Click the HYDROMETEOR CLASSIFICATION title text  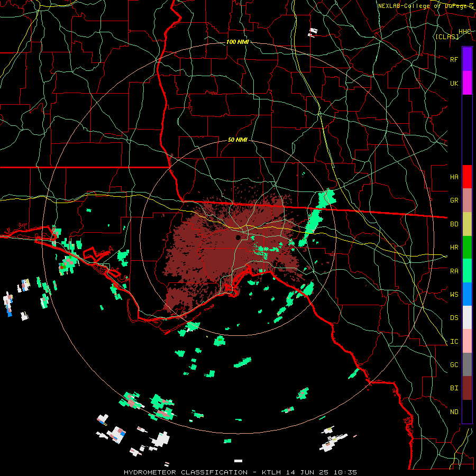pyautogui.click(x=186, y=472)
